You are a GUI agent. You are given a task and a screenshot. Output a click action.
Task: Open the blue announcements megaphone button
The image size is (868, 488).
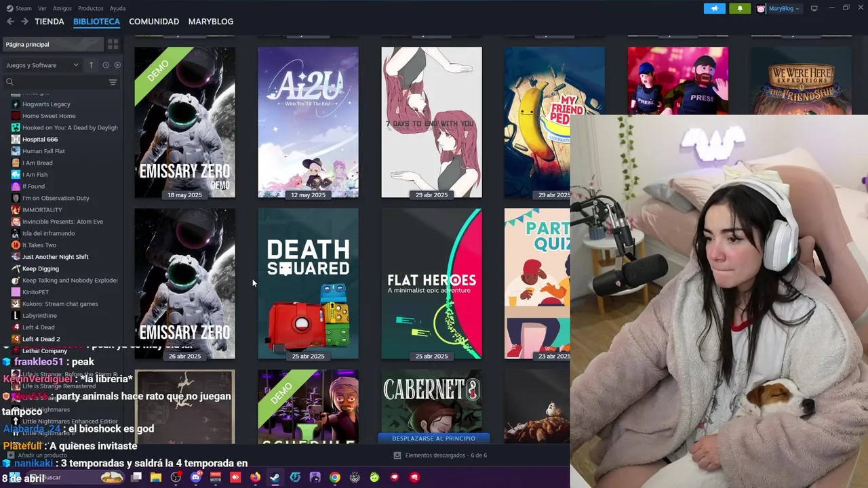(x=714, y=8)
